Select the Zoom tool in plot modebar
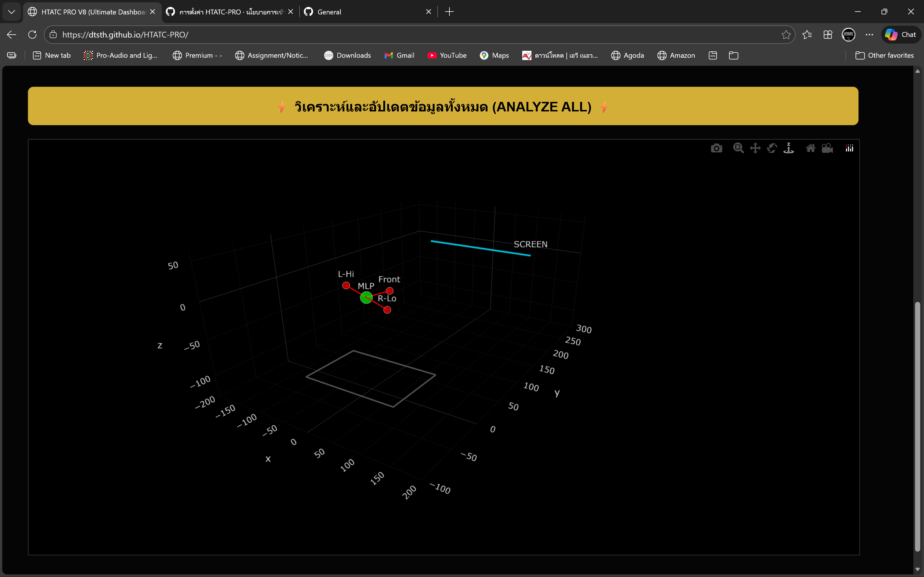Screen dimensions: 924x577 point(739,148)
